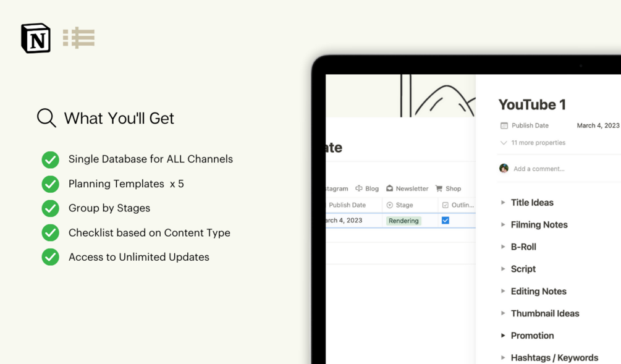Expand 11 more properties chevron
The image size is (621, 364).
pos(504,143)
